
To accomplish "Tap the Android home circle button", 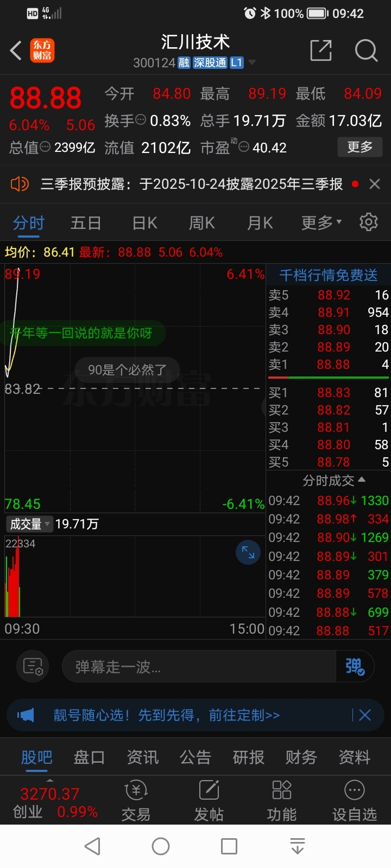I will [161, 846].
